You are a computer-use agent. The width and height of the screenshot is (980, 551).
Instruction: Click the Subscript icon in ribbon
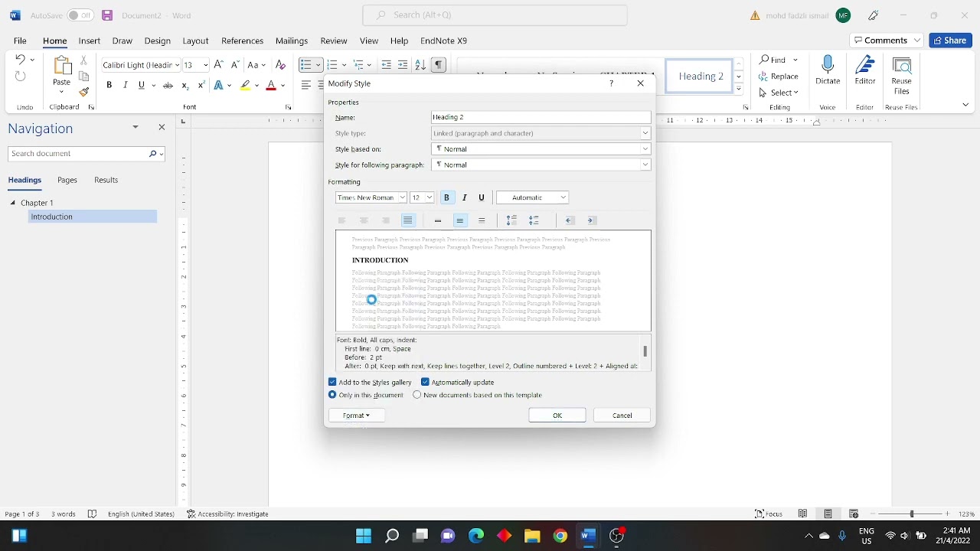(185, 86)
